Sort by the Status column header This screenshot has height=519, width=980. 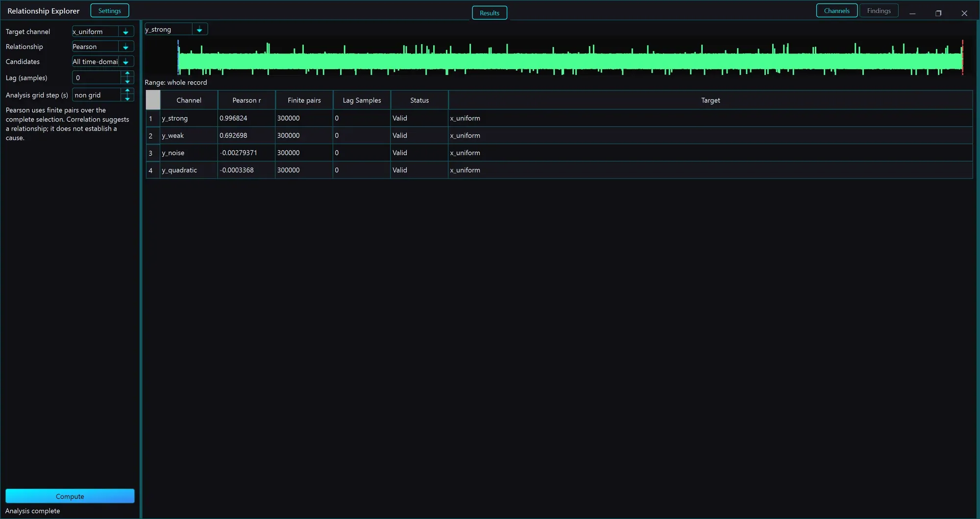point(419,100)
